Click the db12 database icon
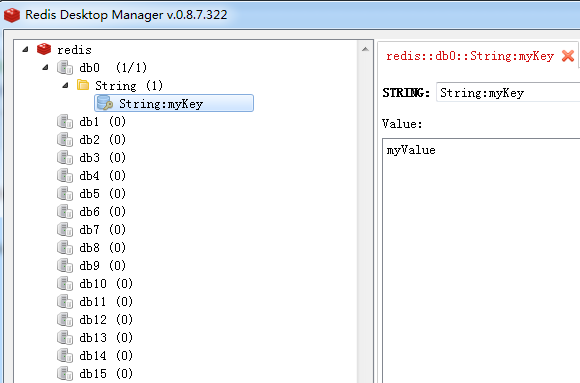The height and width of the screenshot is (383, 580). pos(65,320)
